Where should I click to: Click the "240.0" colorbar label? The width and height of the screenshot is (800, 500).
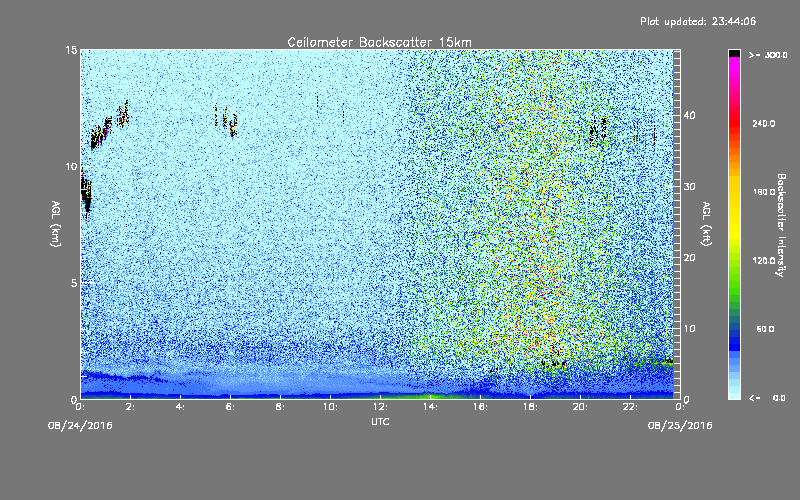[764, 123]
